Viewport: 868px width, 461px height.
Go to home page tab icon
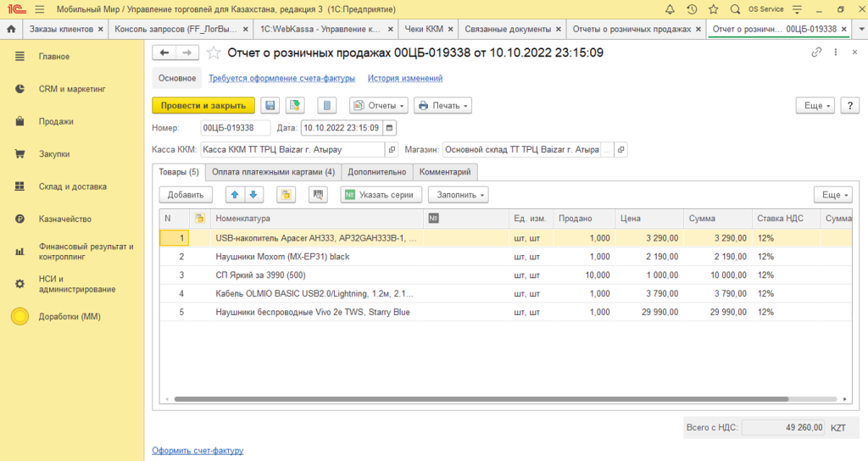11,29
